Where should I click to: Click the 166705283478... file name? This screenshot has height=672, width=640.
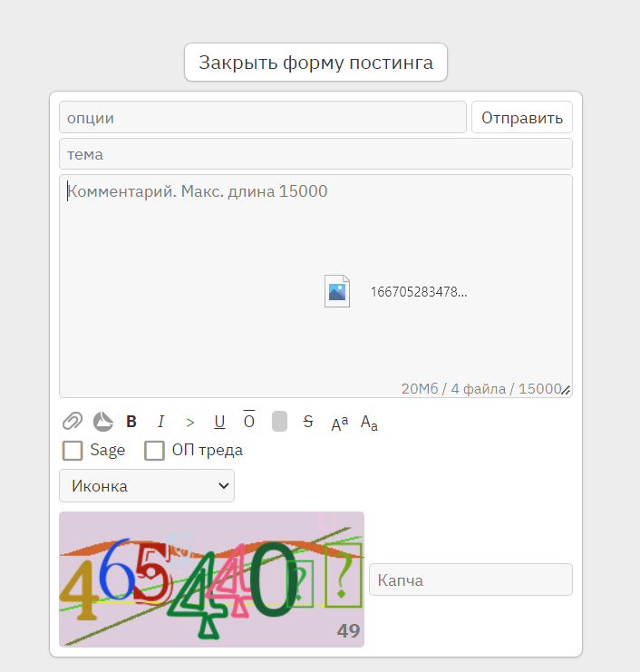(x=419, y=292)
